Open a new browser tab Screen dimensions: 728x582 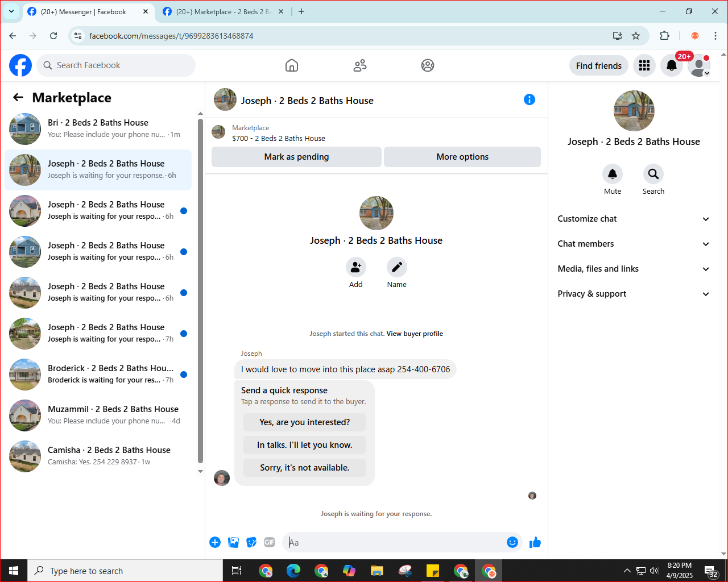(301, 11)
